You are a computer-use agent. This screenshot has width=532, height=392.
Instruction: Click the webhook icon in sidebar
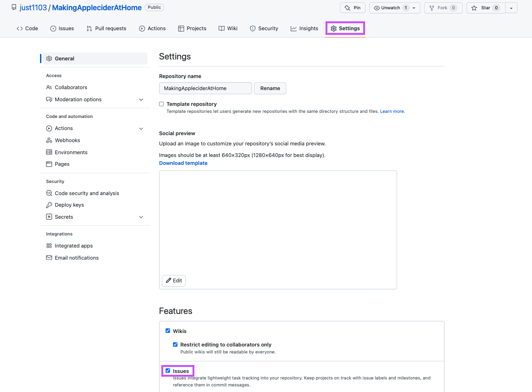49,140
